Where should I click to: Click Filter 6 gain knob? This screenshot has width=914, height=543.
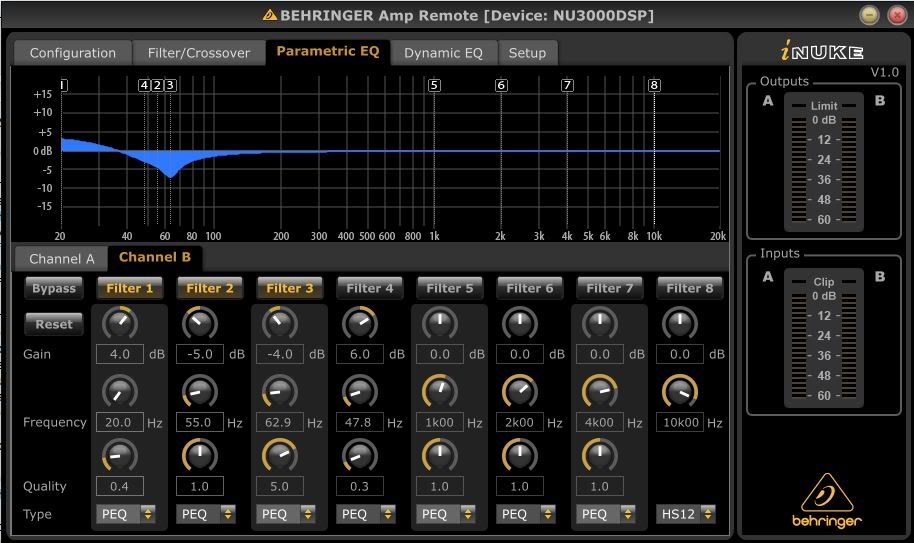click(x=519, y=323)
